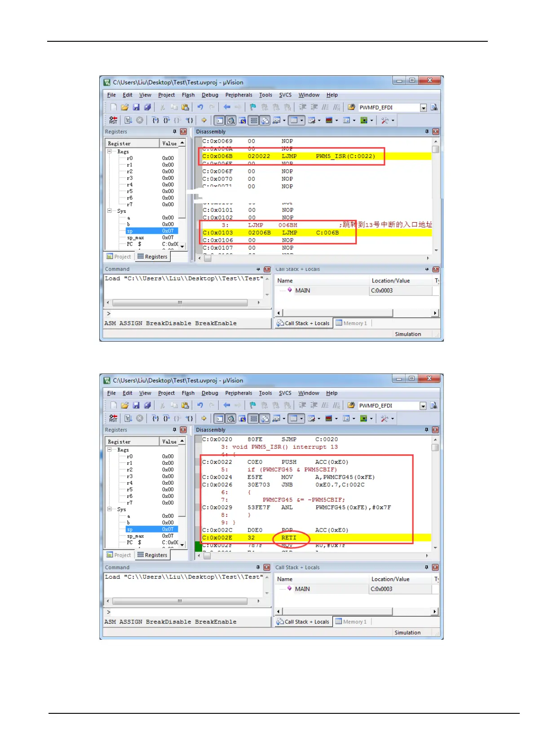535x756 pixels.
Task: Toggle Registers Window button in the lower window toolbar
Action: tap(254, 418)
